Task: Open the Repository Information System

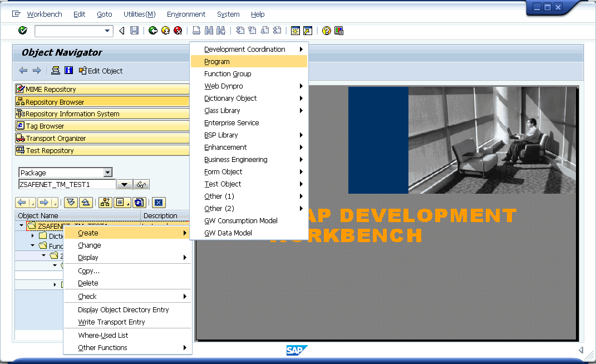Action: click(x=102, y=114)
